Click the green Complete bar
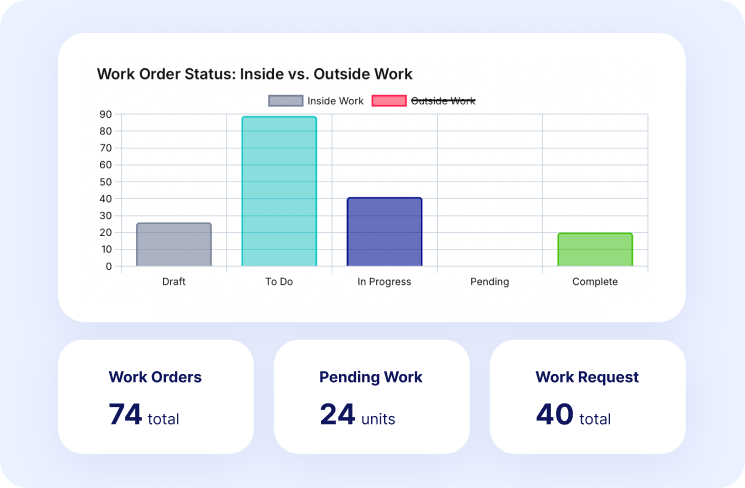This screenshot has height=488, width=745. 595,250
